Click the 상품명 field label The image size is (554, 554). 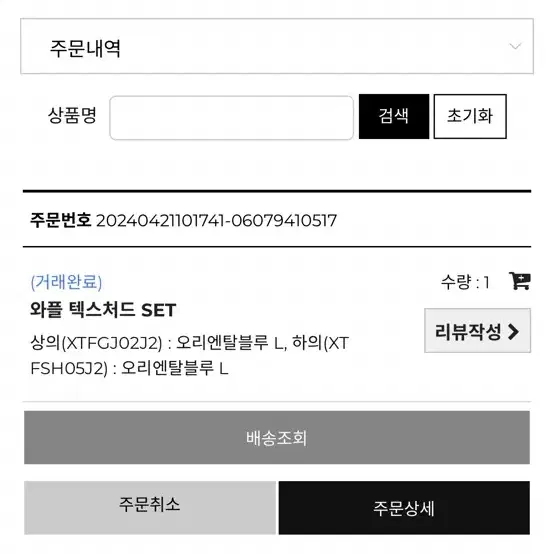click(72, 115)
